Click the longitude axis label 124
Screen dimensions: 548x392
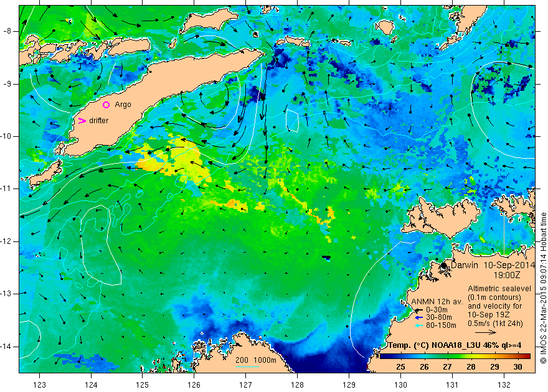pos(91,385)
